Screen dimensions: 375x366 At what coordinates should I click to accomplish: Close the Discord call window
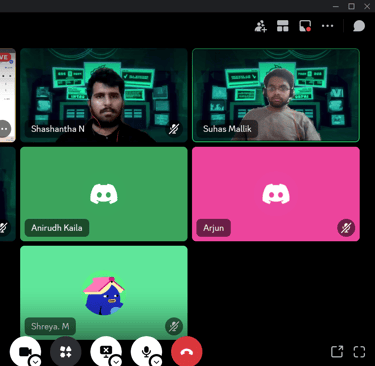(367, 6)
